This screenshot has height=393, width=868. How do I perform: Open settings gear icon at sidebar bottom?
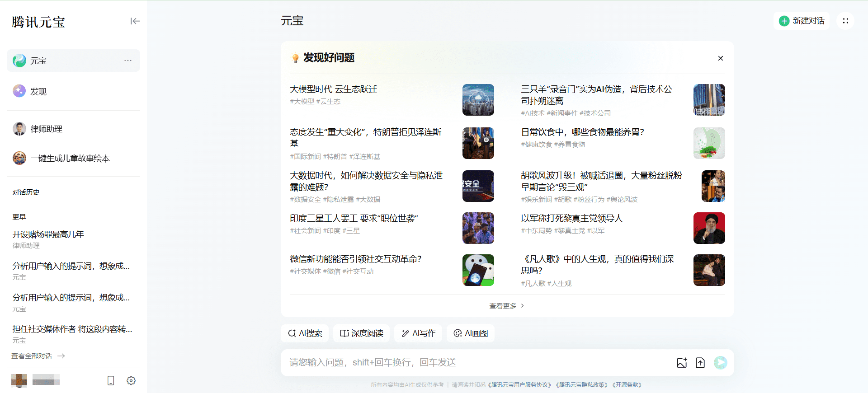pyautogui.click(x=131, y=381)
